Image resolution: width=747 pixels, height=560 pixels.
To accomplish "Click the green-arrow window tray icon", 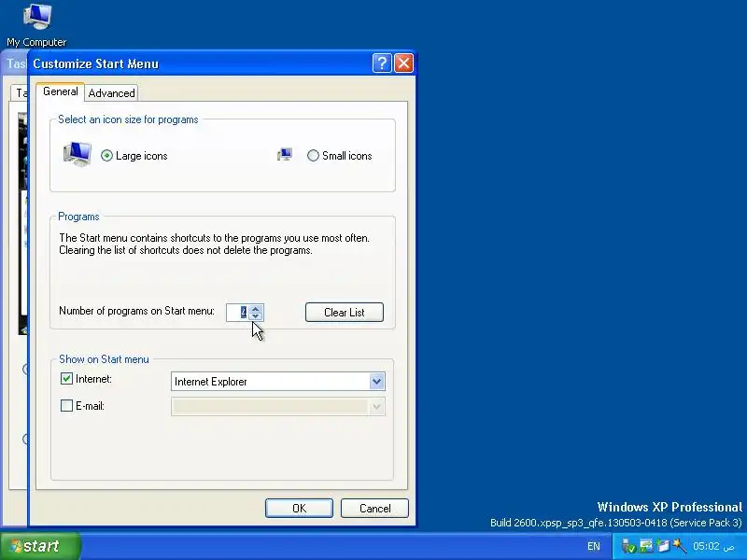I will (646, 546).
